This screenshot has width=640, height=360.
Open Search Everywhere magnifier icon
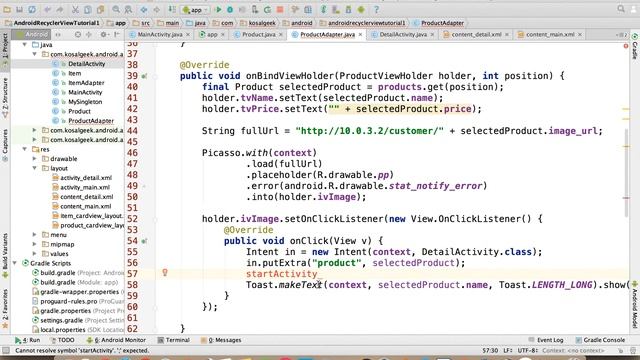pos(621,9)
